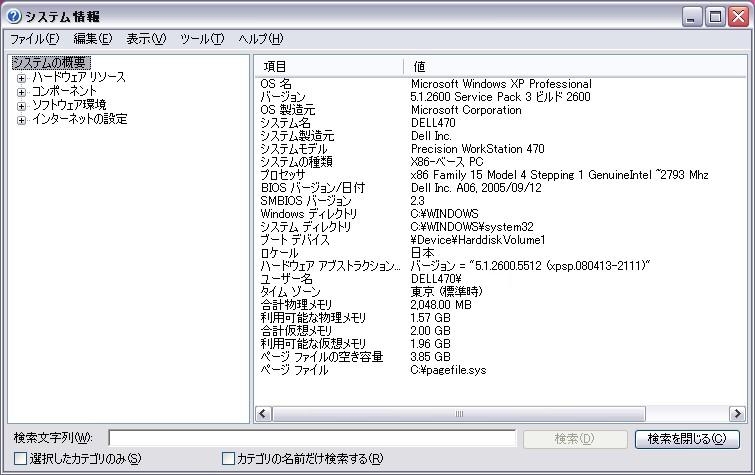The width and height of the screenshot is (755, 475).
Task: Click the C:¥pagefile.sys value
Action: [x=448, y=370]
